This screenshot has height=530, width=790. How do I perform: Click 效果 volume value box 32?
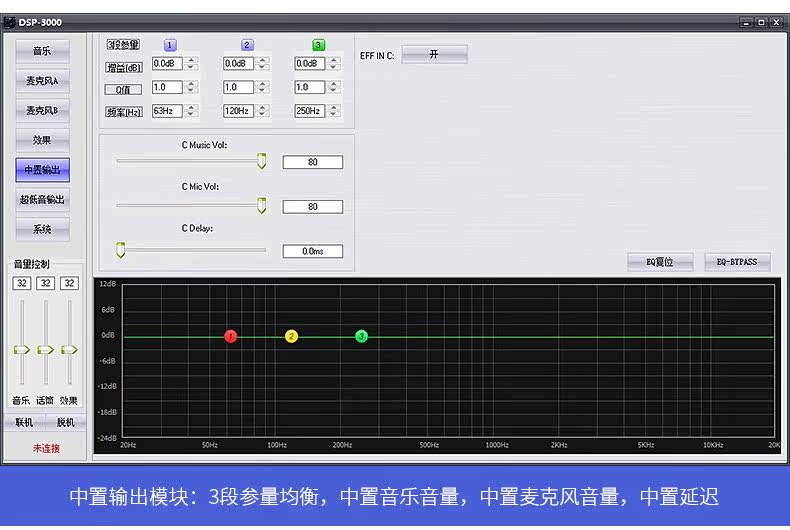[x=70, y=283]
